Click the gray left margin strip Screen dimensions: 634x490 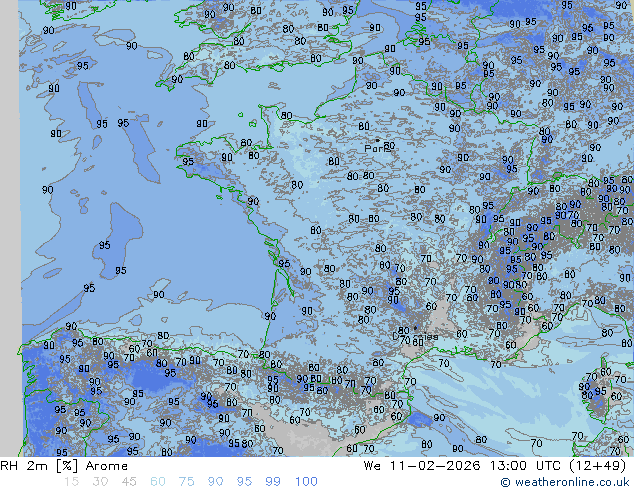[10, 200]
